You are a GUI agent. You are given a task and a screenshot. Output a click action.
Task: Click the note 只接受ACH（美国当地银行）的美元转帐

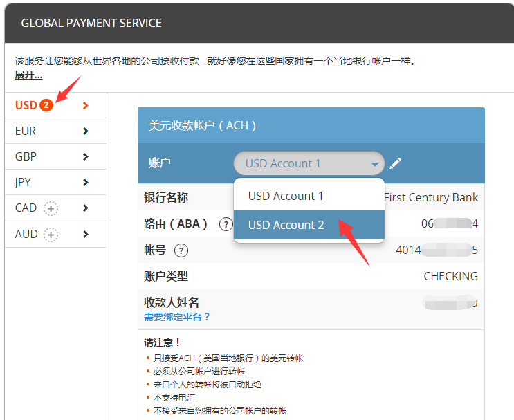click(228, 358)
